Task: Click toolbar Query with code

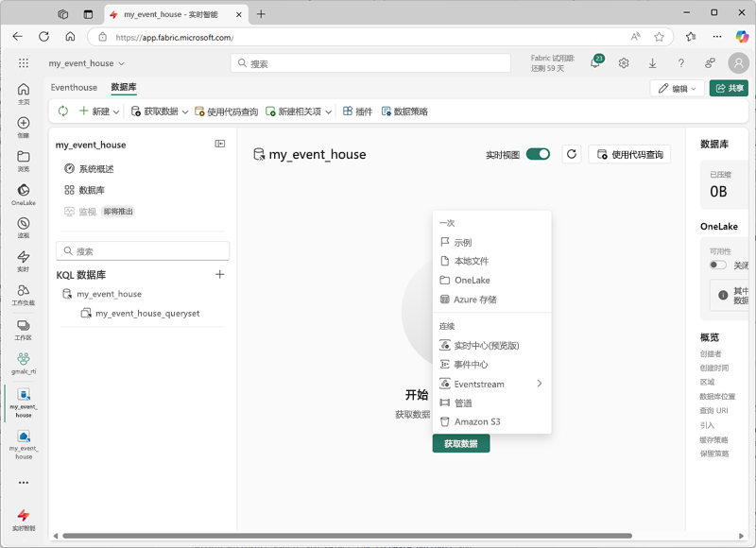Action: click(226, 111)
